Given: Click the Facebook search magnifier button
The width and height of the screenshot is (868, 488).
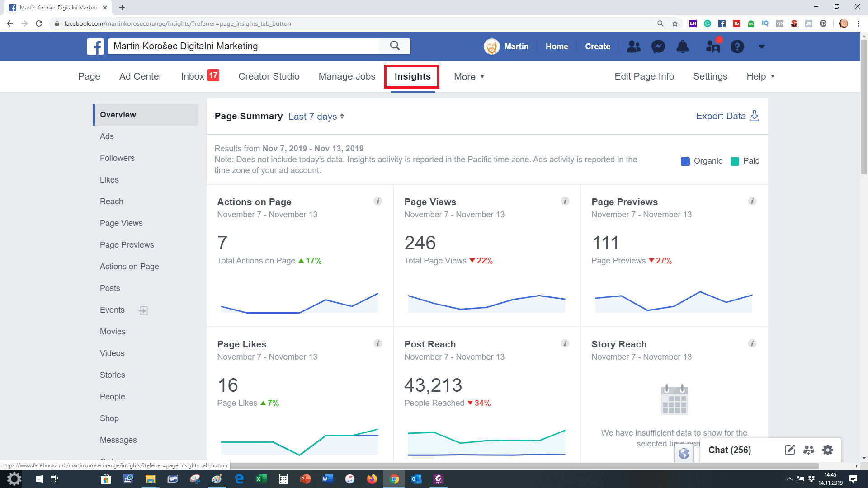Looking at the screenshot, I should (395, 46).
